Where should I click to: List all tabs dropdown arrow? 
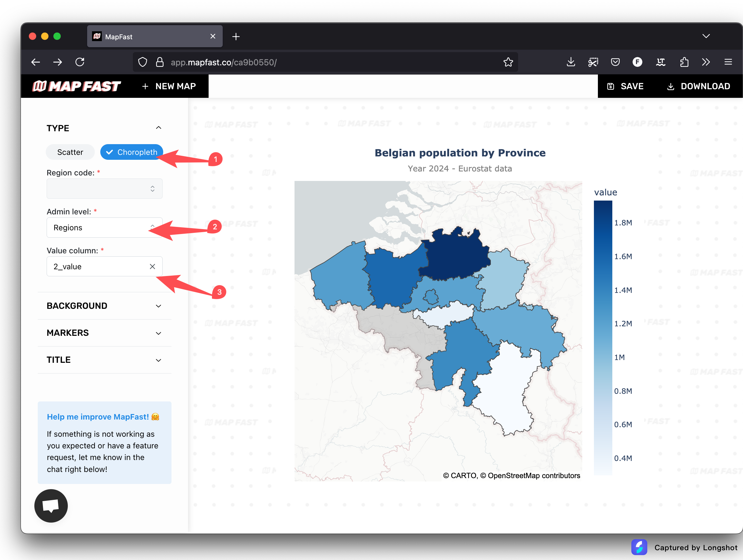[706, 36]
